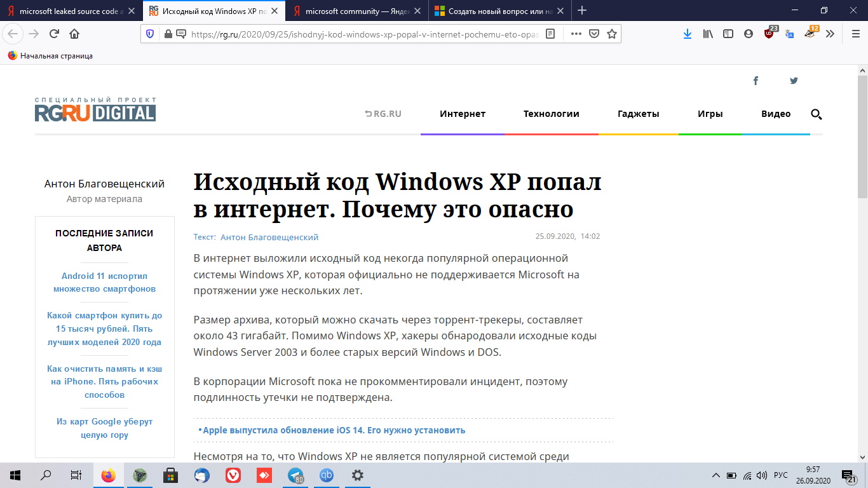The width and height of the screenshot is (868, 488).
Task: Open site search magnifier
Action: click(x=817, y=114)
